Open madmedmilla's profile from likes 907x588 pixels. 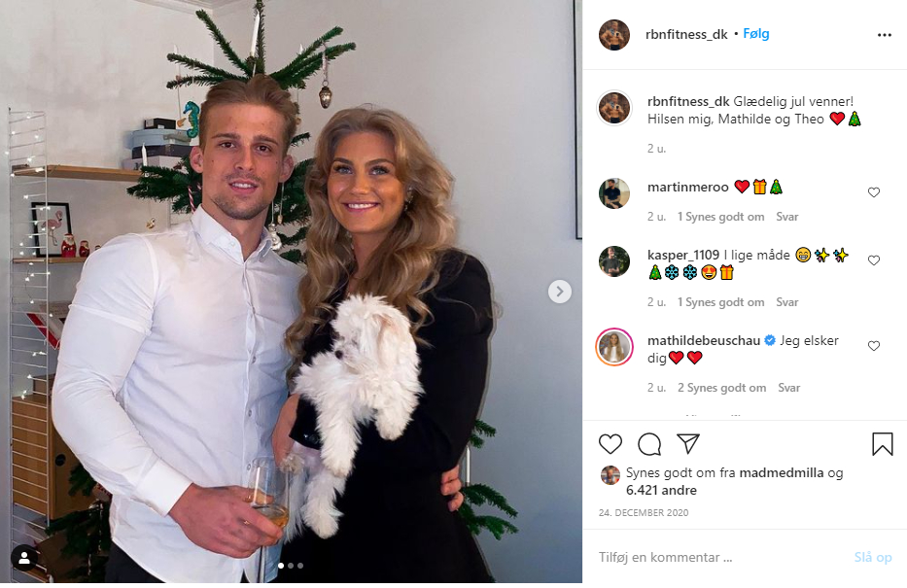point(781,473)
